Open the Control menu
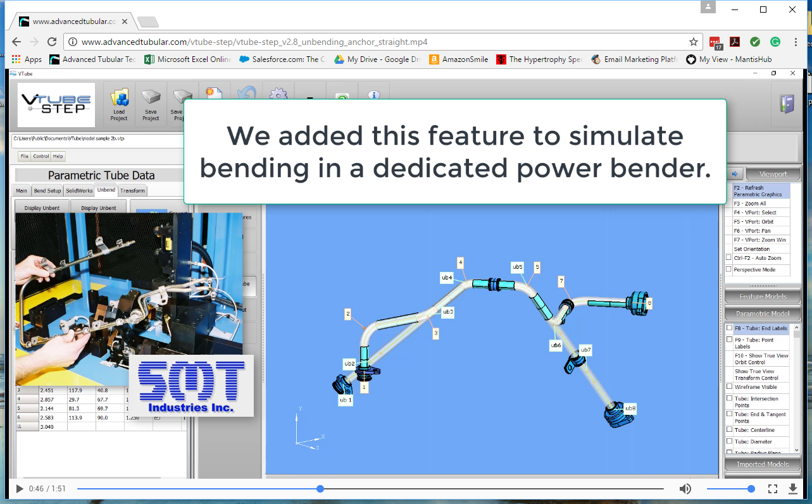The width and height of the screenshot is (812, 504). (41, 156)
